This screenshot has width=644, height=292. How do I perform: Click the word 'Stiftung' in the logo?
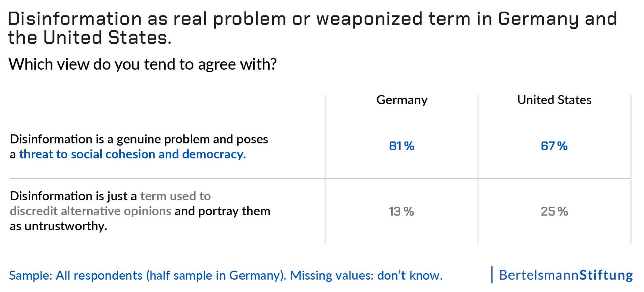pos(606,275)
